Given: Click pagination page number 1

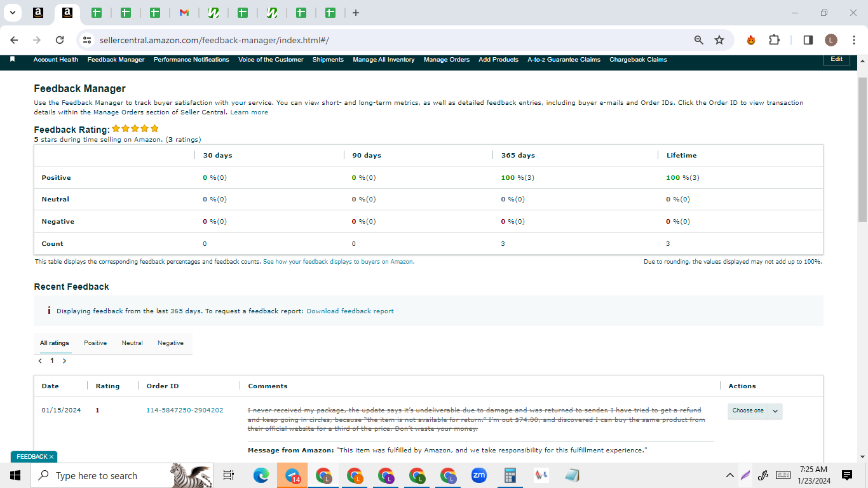Looking at the screenshot, I should (52, 361).
